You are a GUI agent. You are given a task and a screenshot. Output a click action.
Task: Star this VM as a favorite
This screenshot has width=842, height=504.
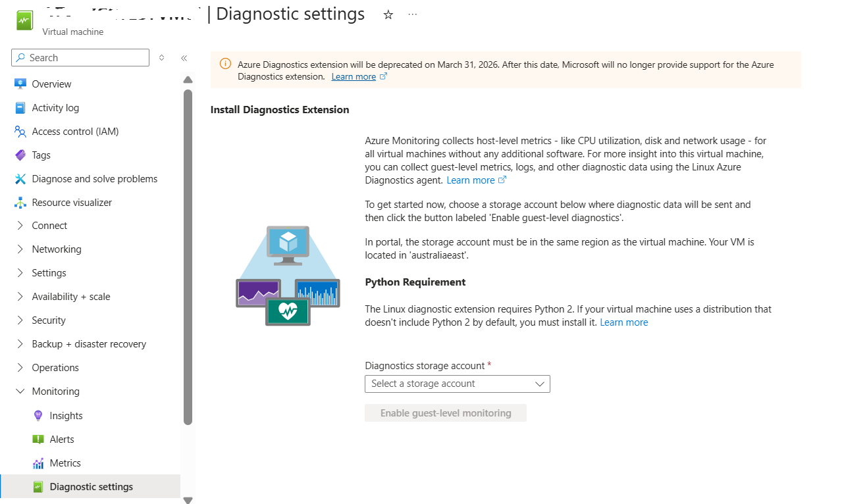pyautogui.click(x=388, y=14)
